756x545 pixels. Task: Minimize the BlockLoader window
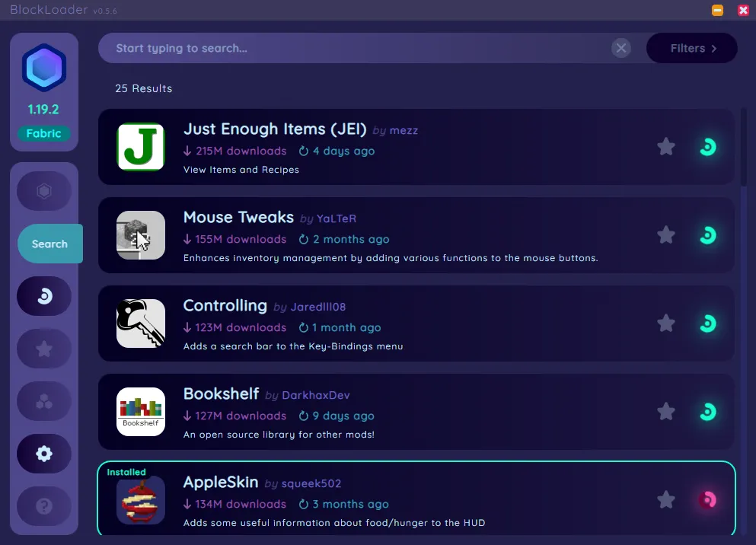tap(717, 10)
